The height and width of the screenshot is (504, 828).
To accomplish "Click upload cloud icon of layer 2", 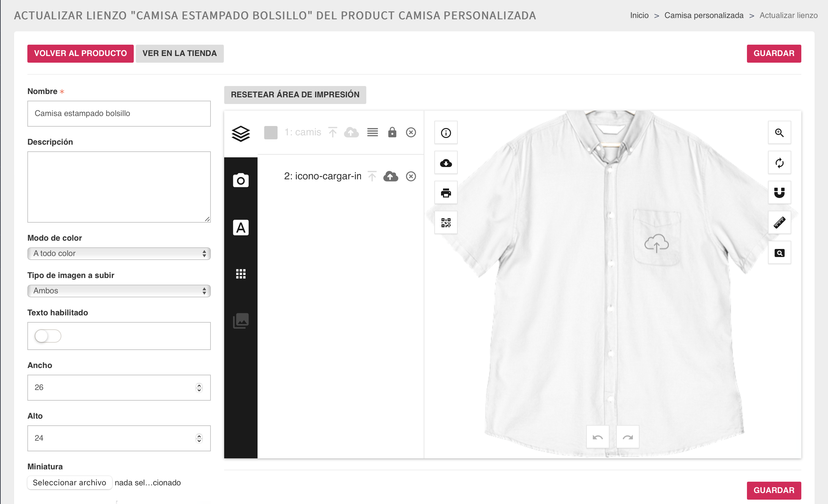I will [390, 176].
